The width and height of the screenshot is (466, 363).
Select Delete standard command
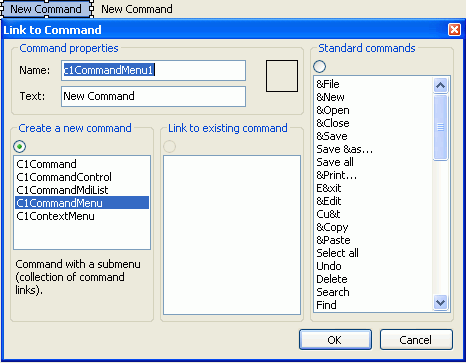[373, 279]
